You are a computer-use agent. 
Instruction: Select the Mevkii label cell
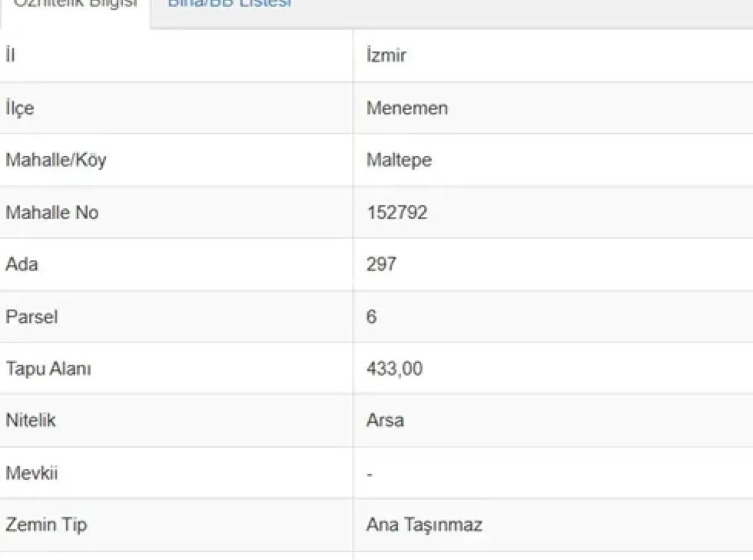point(31,473)
